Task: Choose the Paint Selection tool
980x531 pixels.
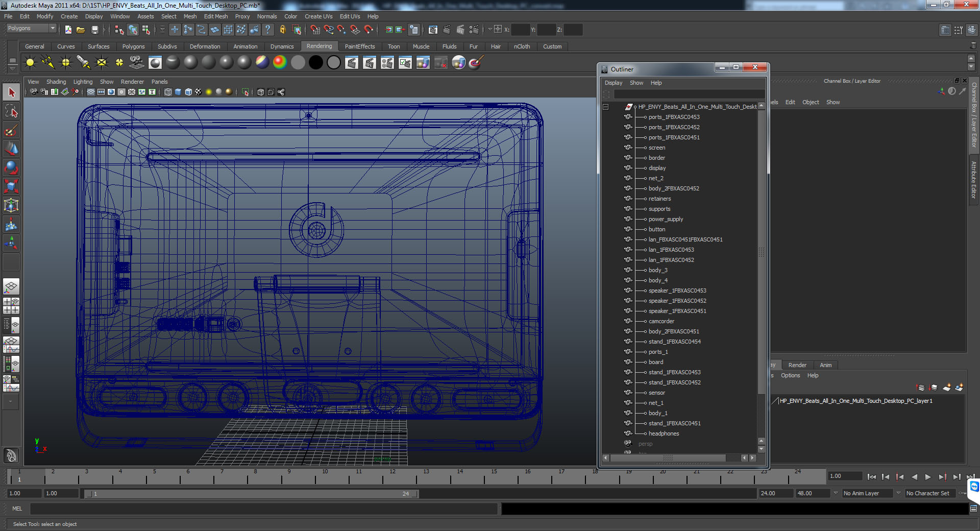Action: click(11, 130)
